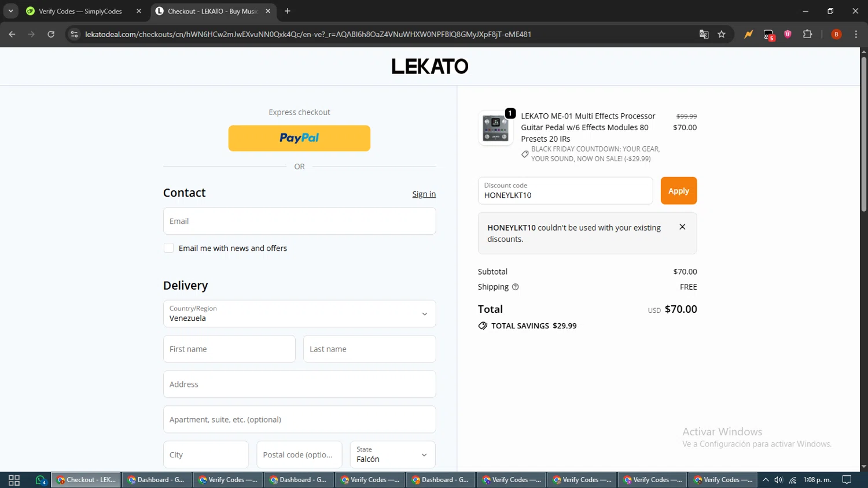Open the tab search dropdown arrow

[10, 11]
